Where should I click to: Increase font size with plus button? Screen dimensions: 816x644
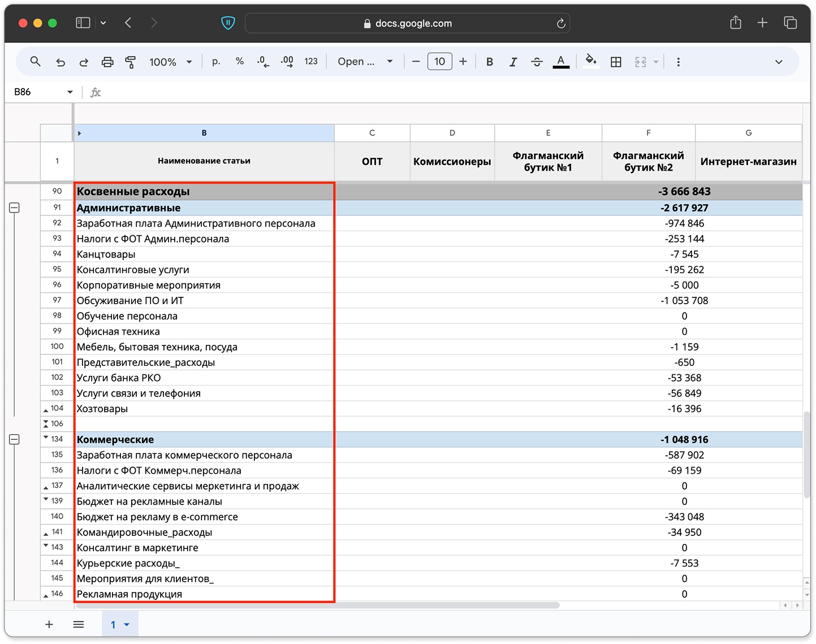coord(463,62)
